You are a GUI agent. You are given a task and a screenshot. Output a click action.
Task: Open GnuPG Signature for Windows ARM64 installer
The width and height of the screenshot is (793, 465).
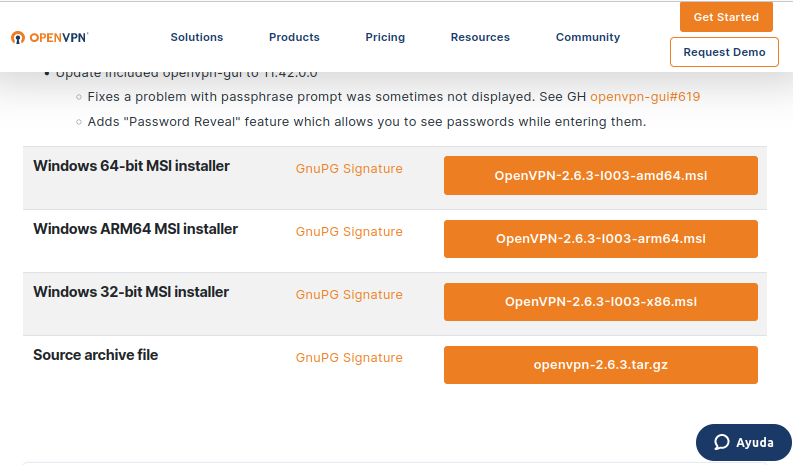[x=349, y=232]
